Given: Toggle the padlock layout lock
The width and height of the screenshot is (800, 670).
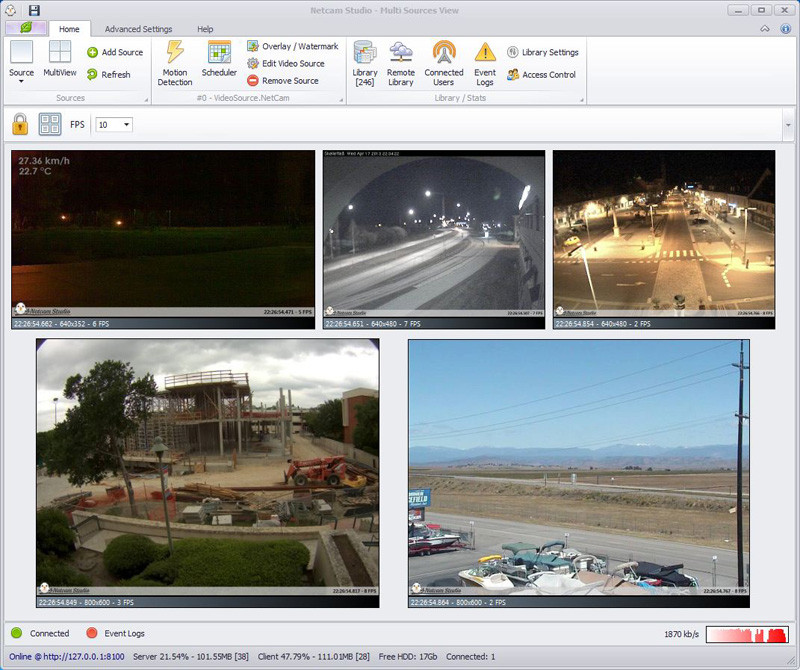Looking at the screenshot, I should [20, 124].
